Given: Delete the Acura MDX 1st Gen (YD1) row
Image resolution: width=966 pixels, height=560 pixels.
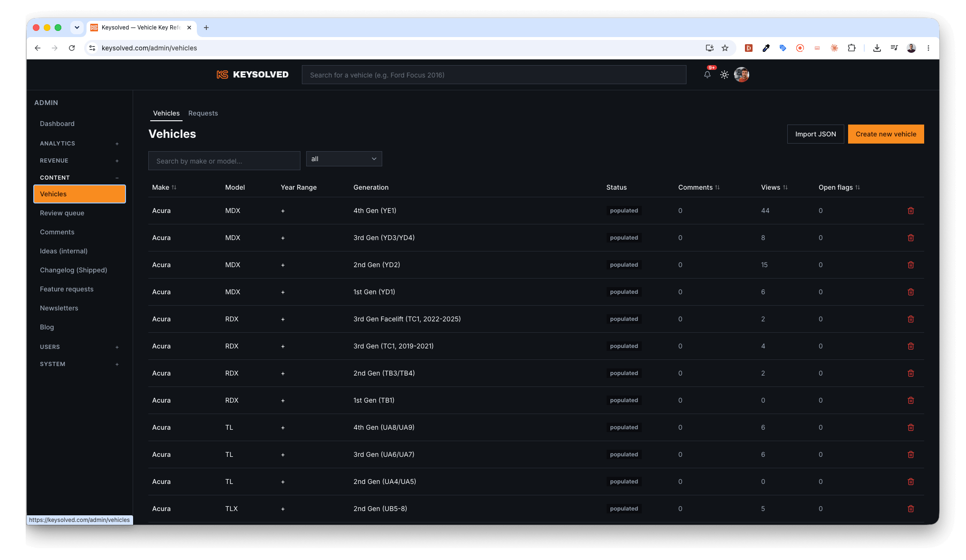Looking at the screenshot, I should [x=911, y=292].
